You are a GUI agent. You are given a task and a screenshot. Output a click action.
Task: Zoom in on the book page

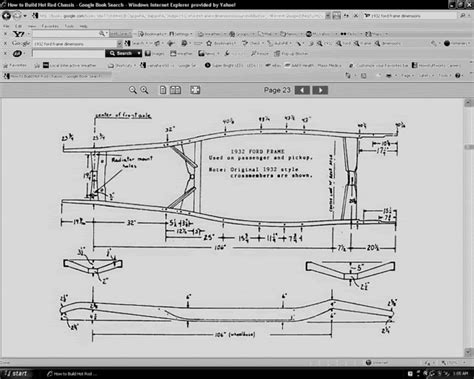point(144,90)
